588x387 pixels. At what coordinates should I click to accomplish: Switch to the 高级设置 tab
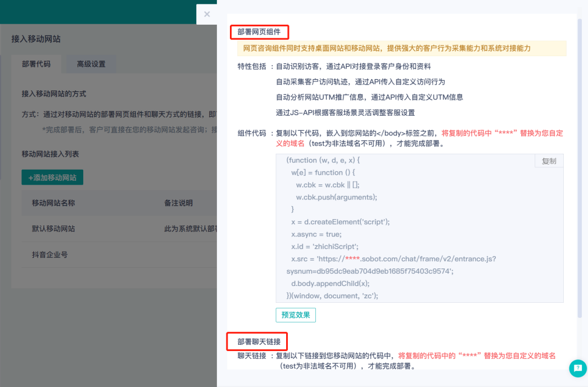(91, 64)
